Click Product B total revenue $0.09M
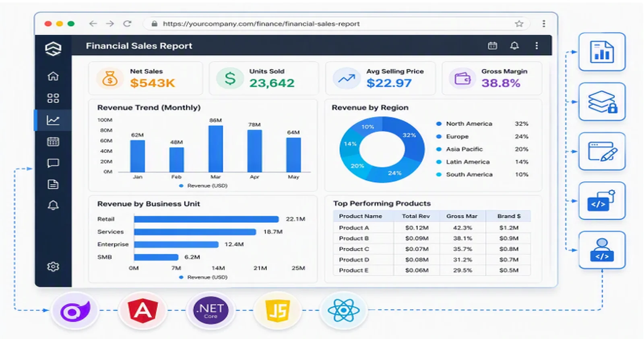 tap(417, 238)
